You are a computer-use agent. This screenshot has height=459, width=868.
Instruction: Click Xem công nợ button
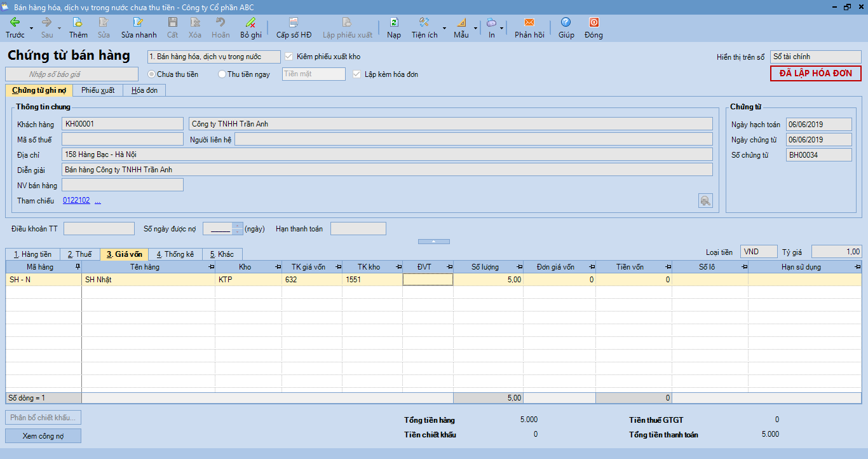43,436
